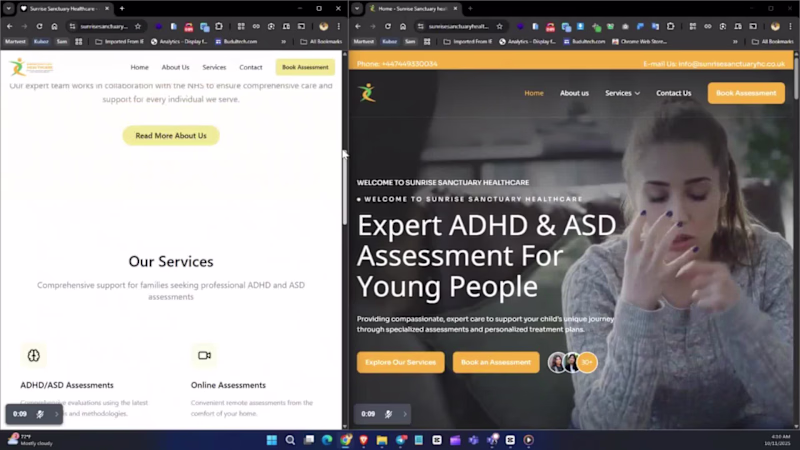Open home page in right browser toolbar
800x450 pixels.
pos(403,27)
